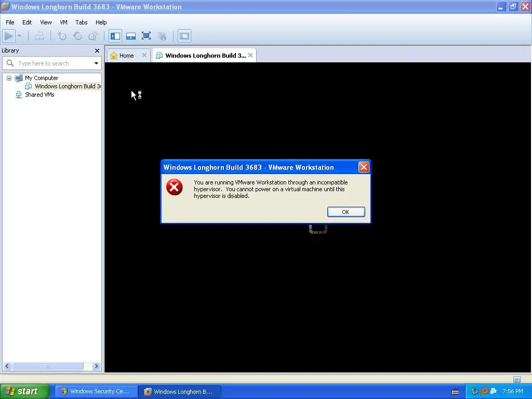Click the VMware tray icon
This screenshot has width=532, height=399.
pyautogui.click(x=494, y=391)
